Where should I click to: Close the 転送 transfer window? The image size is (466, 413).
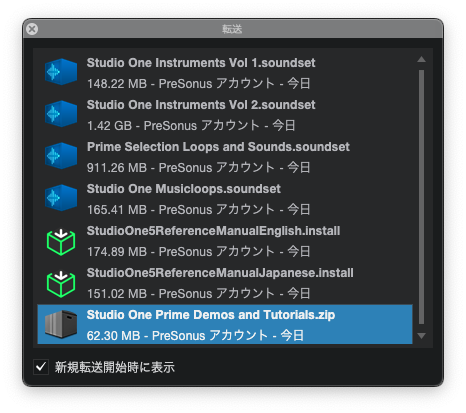click(32, 29)
